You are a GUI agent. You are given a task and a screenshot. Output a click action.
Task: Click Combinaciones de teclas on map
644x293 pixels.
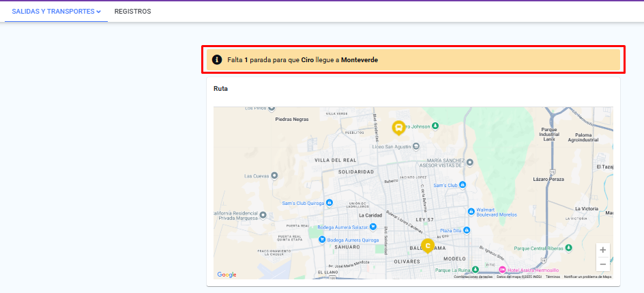click(473, 277)
